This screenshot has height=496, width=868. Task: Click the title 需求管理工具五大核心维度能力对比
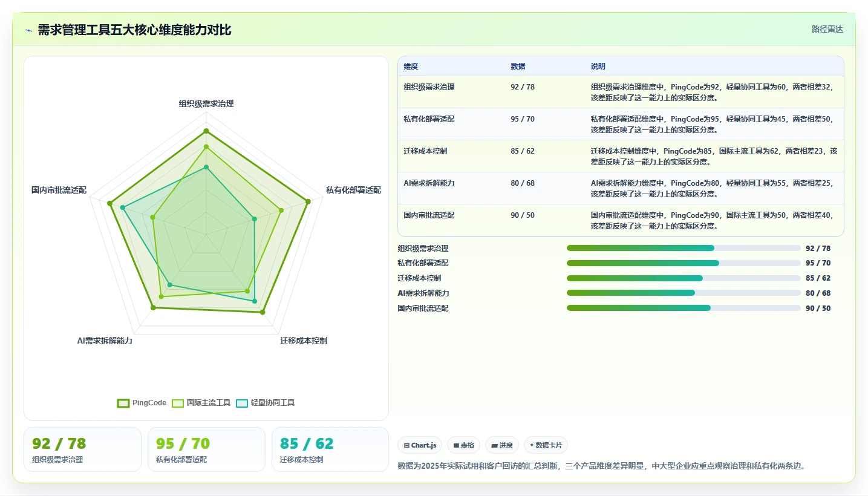click(x=134, y=30)
